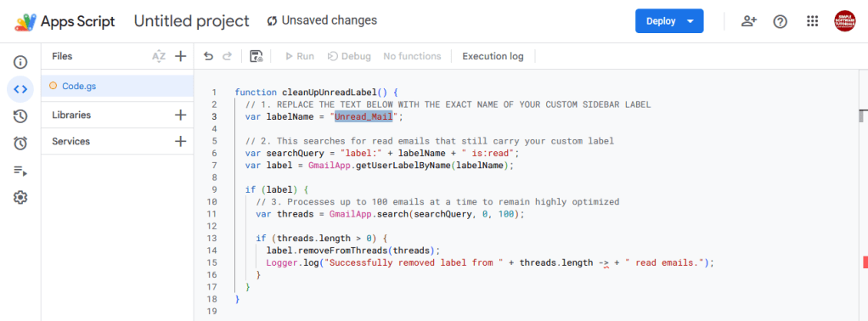Open the Triggers alarm clock icon

tap(20, 144)
